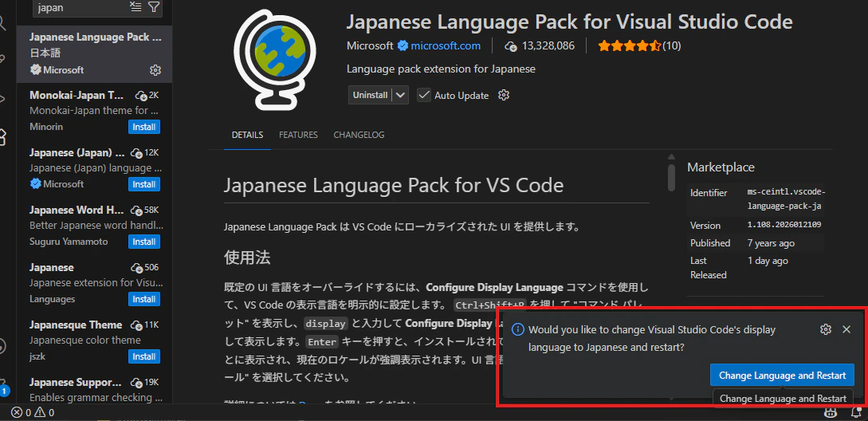Switch to the DETAILS tab
868x421 pixels.
click(247, 136)
